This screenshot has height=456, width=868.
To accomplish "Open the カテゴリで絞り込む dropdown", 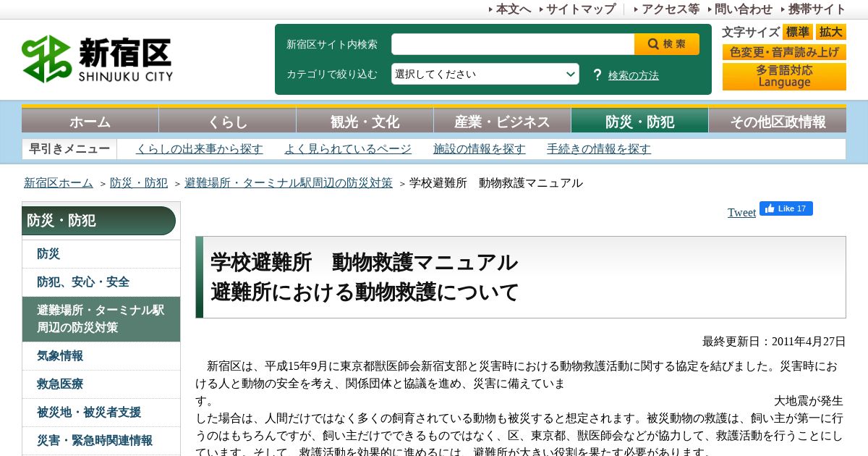I will pos(485,74).
